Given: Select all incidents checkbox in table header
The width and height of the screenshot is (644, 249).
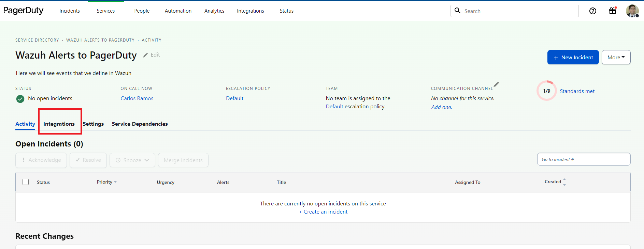Looking at the screenshot, I should [26, 182].
